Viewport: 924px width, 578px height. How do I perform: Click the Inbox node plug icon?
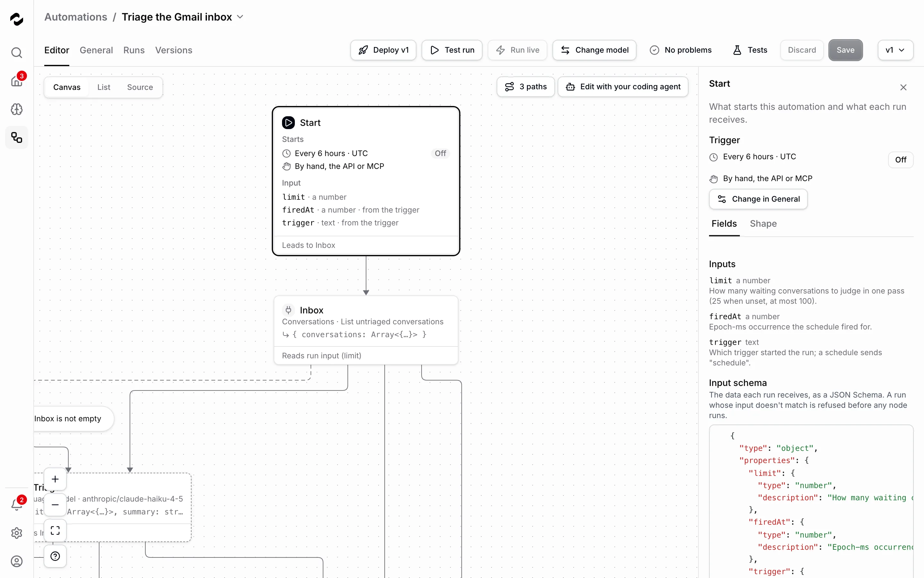288,310
